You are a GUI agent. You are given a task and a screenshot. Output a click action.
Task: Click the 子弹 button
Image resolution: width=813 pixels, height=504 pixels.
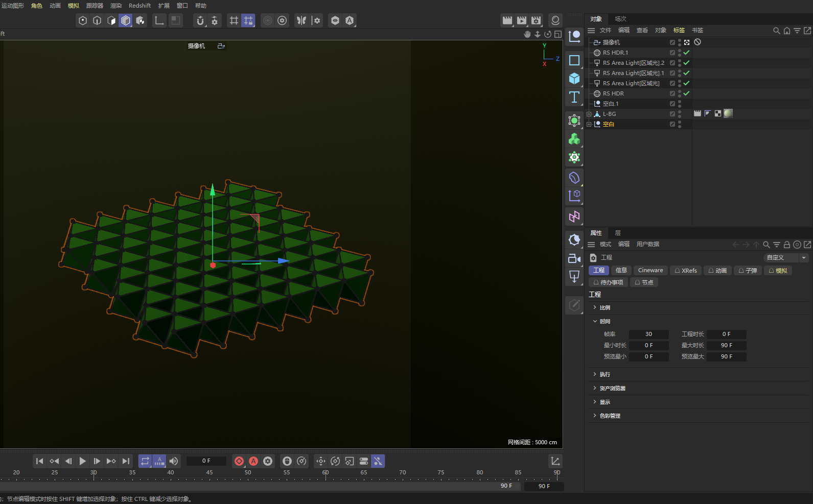pyautogui.click(x=748, y=271)
